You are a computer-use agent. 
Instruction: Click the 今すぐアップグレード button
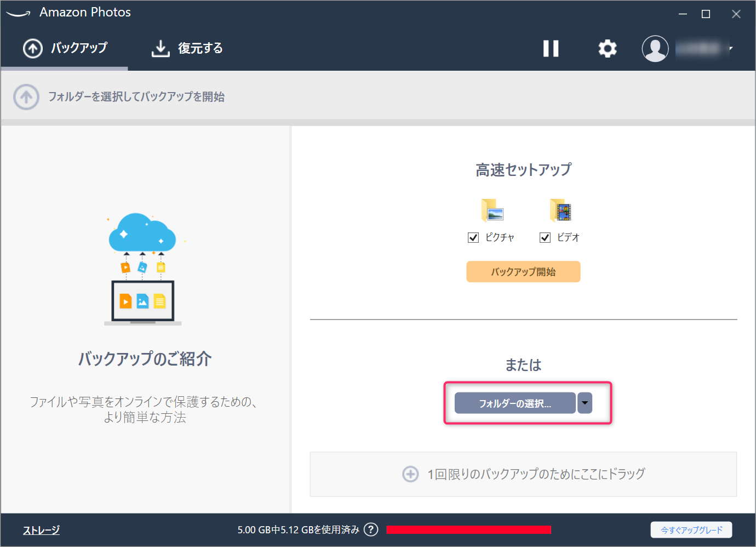coord(691,530)
